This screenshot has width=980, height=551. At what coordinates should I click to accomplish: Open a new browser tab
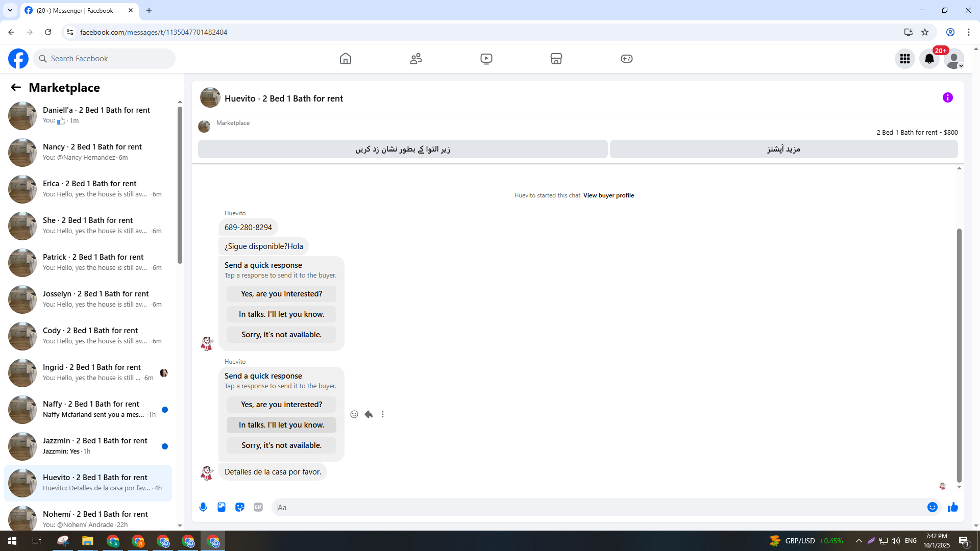149,10
